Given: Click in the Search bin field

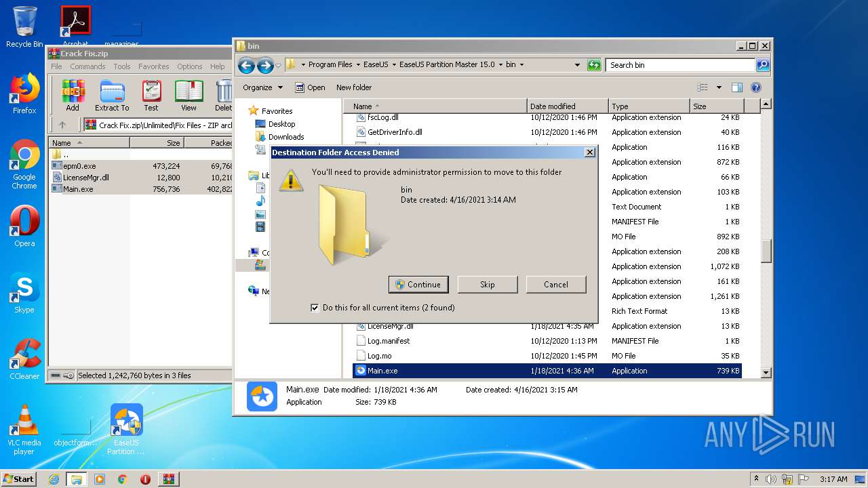Looking at the screenshot, I should pyautogui.click(x=680, y=65).
